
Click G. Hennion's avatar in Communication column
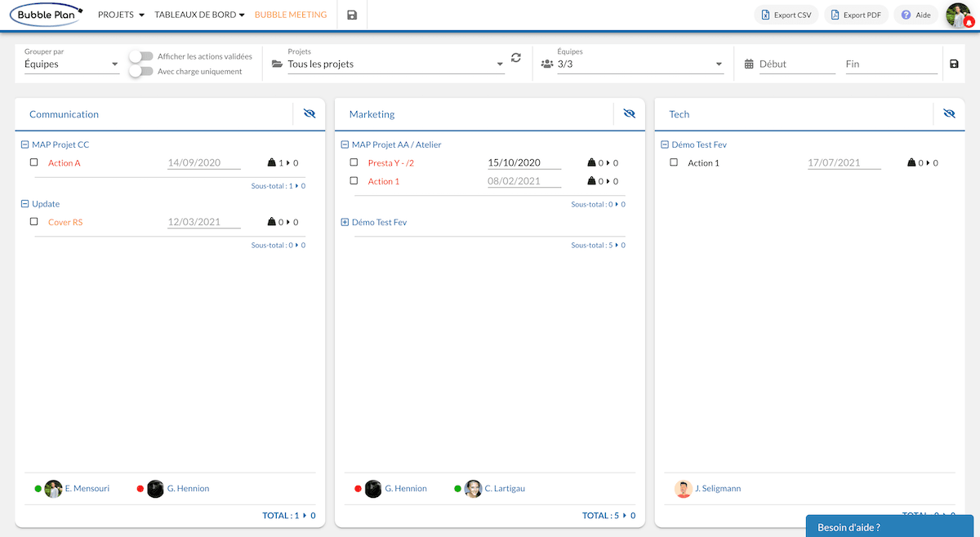(x=155, y=489)
